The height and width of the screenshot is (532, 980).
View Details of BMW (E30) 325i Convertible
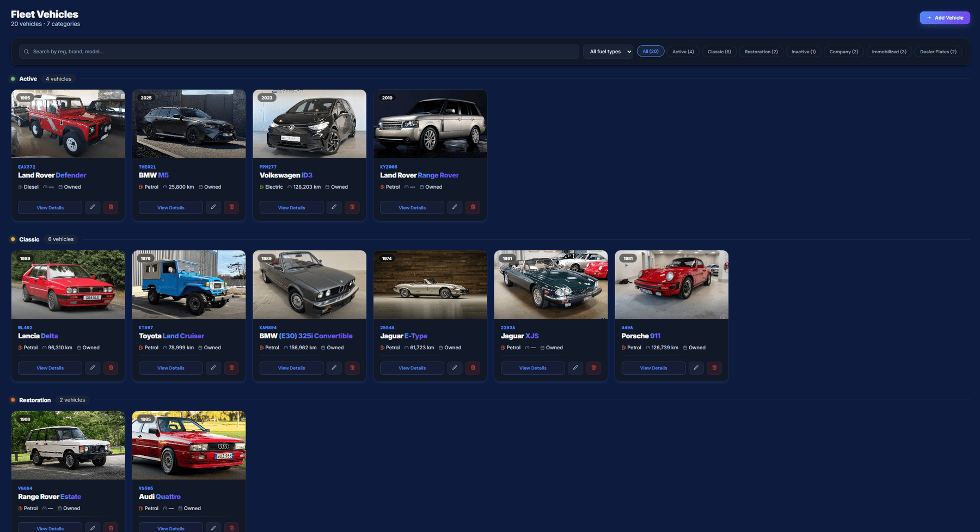292,368
